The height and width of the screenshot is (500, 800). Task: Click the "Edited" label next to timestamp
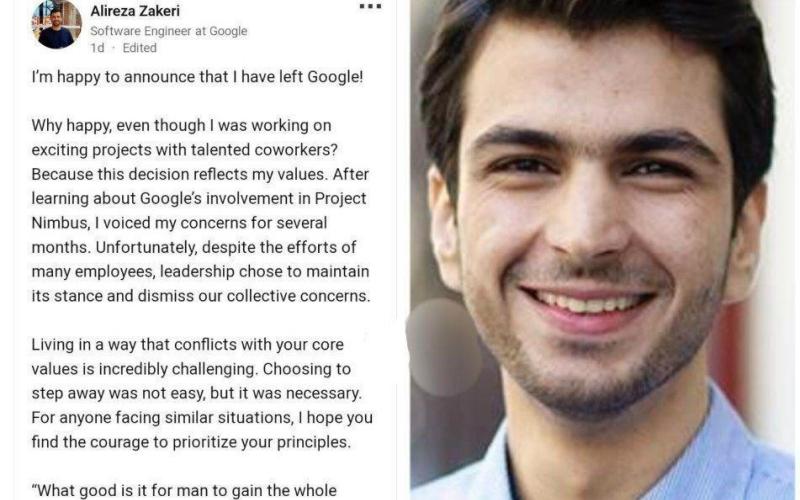[x=140, y=47]
